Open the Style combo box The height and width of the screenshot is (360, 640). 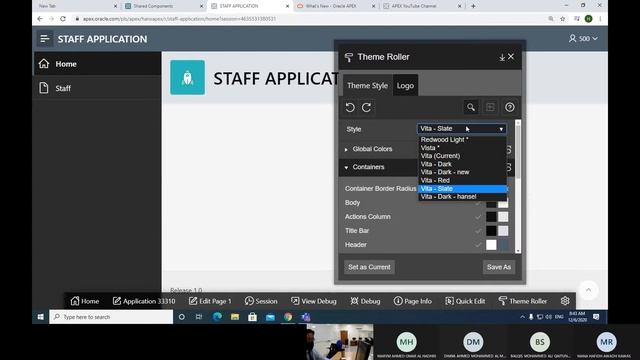462,129
